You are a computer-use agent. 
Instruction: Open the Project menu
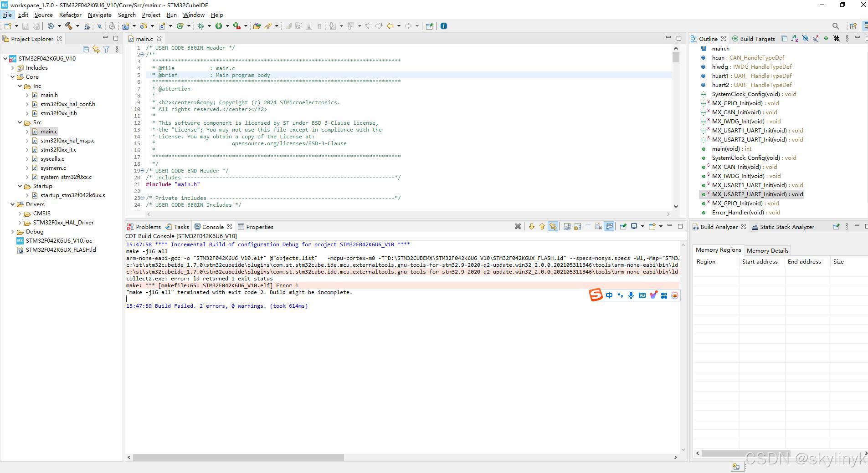pos(151,15)
